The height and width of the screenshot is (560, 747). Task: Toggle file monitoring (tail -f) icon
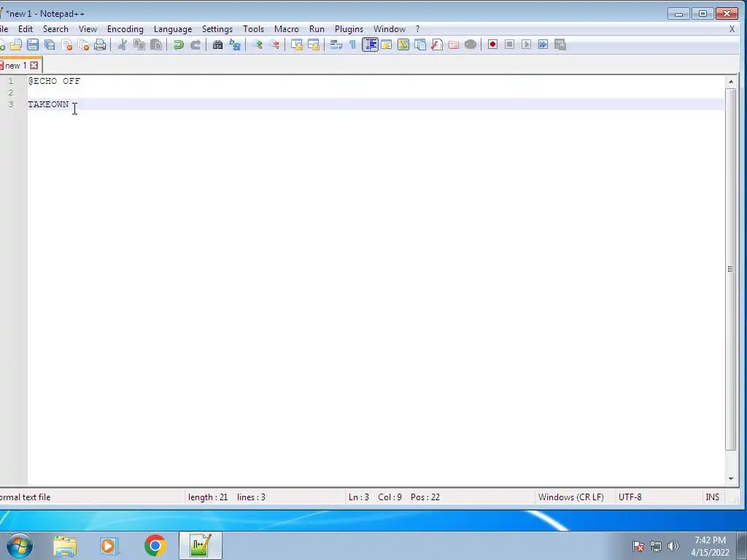(x=471, y=44)
